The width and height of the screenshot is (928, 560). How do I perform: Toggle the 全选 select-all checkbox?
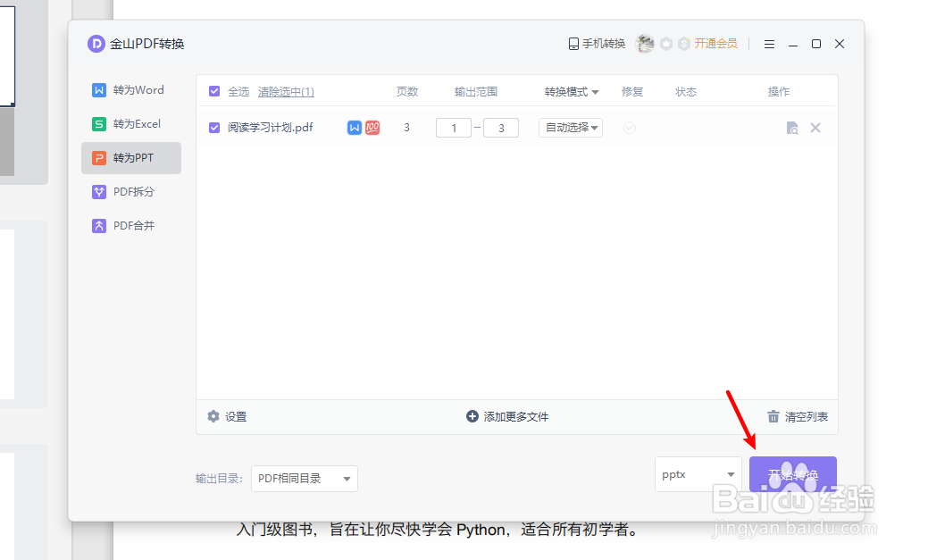[213, 90]
